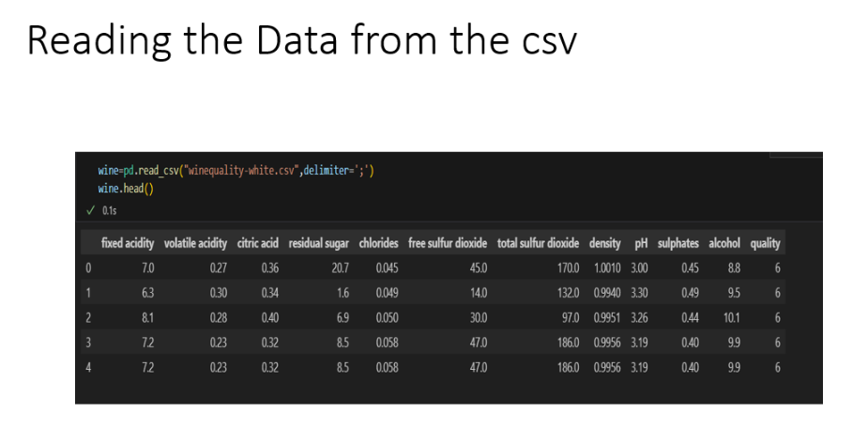Click the 'residual sugar' column header

click(319, 243)
